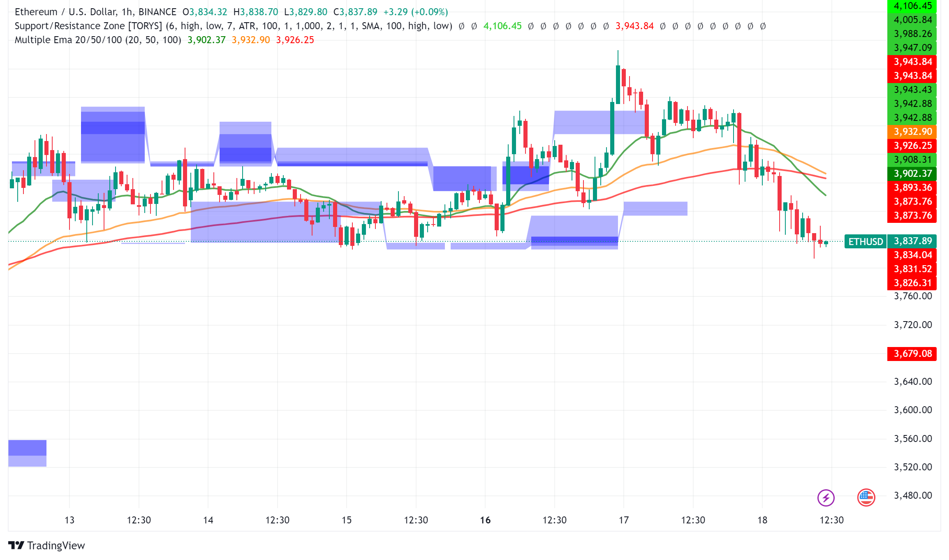This screenshot has height=560, width=949.
Task: Click the ETHUSD symbol price tag
Action: coord(866,241)
